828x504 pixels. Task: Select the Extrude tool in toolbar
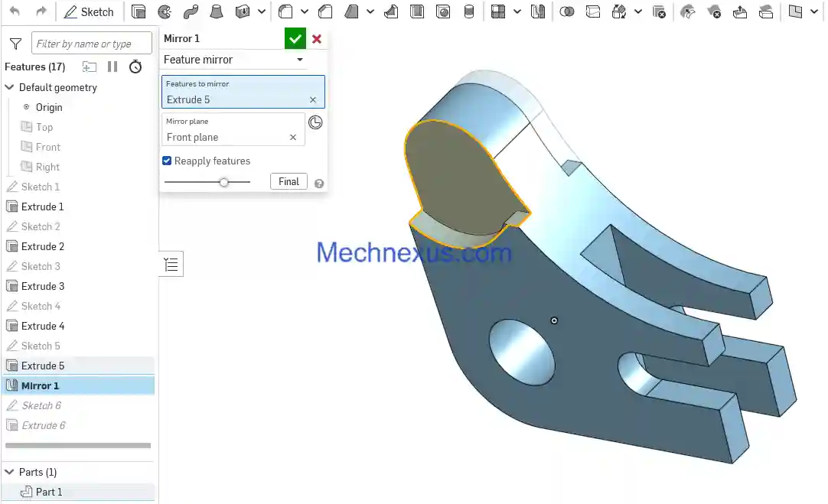(x=139, y=11)
